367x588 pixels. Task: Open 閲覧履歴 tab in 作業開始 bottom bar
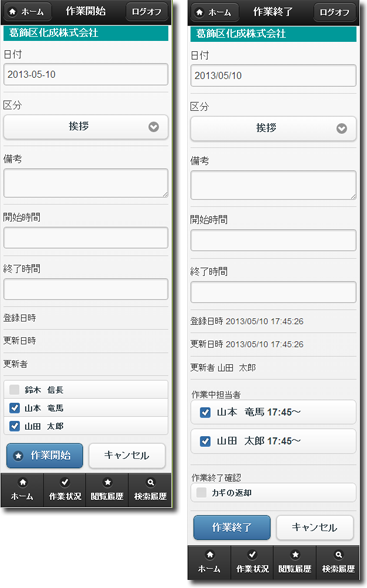point(107,490)
